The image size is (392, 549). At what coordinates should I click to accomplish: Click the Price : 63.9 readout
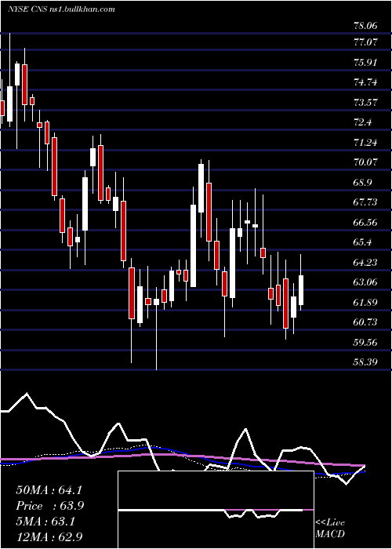pos(49,506)
